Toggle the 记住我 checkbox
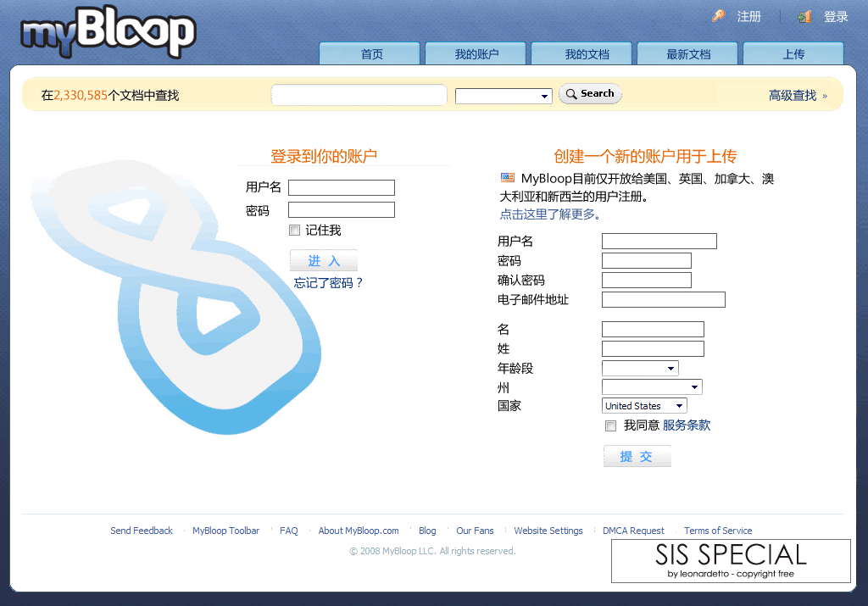 (294, 231)
